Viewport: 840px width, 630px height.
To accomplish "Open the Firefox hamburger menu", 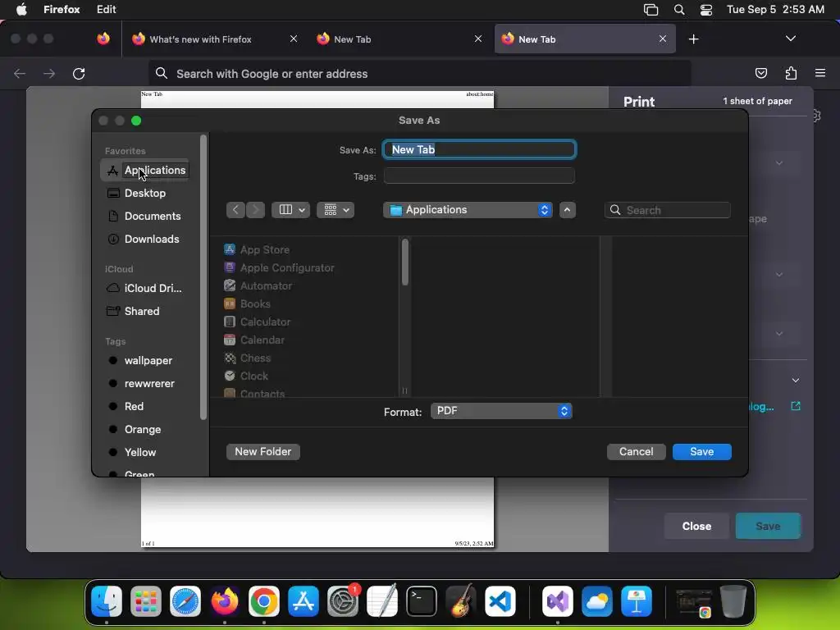I will pyautogui.click(x=820, y=73).
